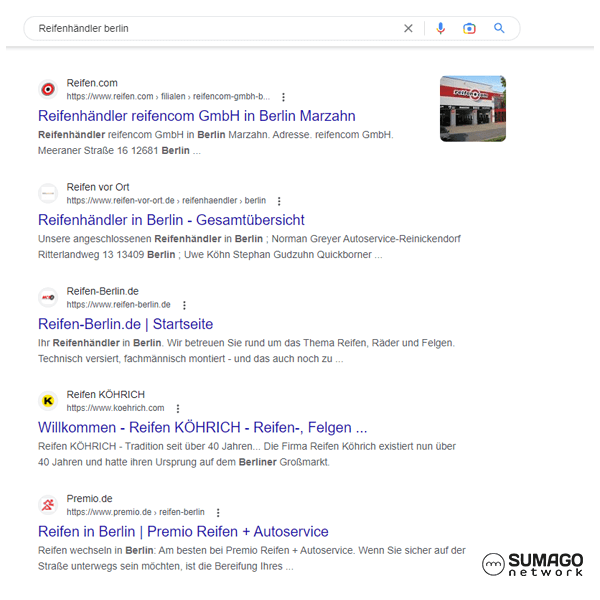Click the 'Reifen-Berlin.de' site name above URL

point(103,291)
